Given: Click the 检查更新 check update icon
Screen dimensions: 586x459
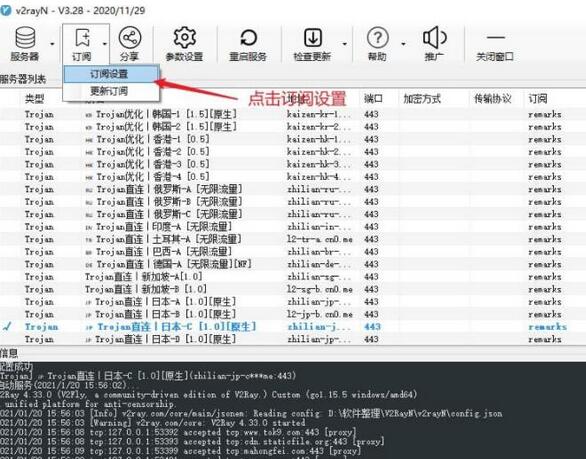Looking at the screenshot, I should point(312,43).
